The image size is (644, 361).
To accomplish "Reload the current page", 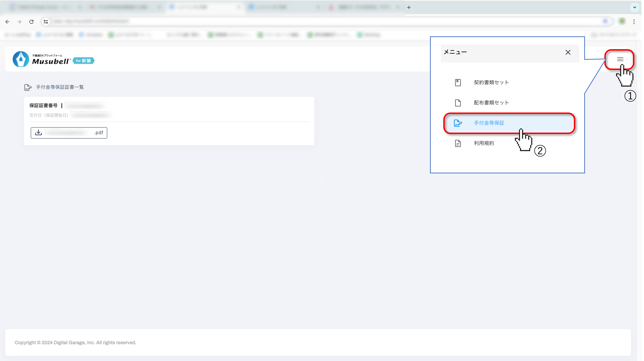I will coord(31,22).
